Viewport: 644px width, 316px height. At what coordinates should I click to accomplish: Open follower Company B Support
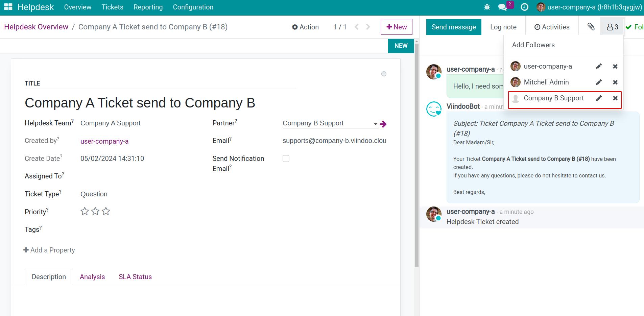point(554,98)
